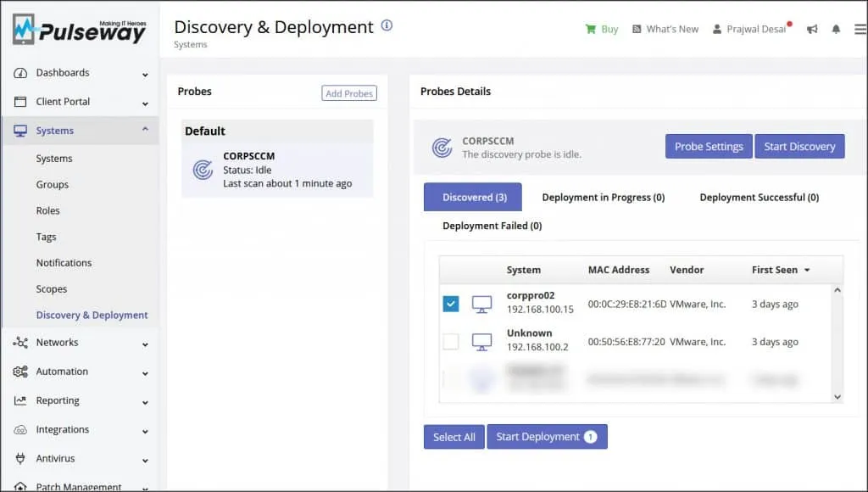Click the Patch Management icon
This screenshot has width=868, height=492.
click(20, 486)
